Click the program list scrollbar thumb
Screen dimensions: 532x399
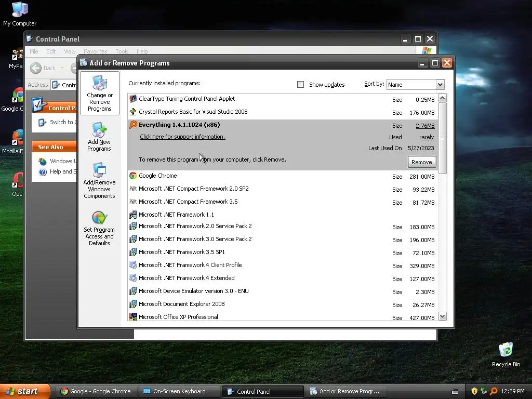pos(443,138)
